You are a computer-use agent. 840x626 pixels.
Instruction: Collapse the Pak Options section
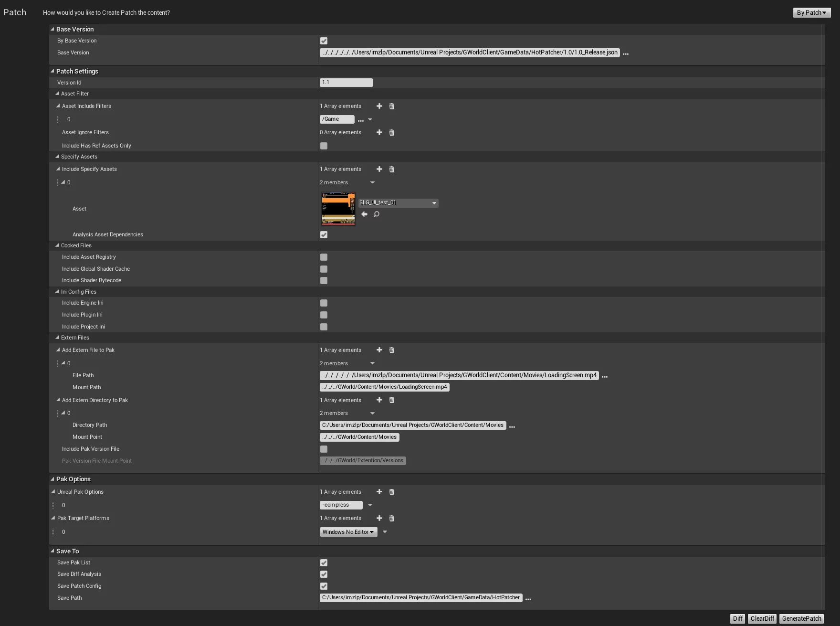(52, 479)
